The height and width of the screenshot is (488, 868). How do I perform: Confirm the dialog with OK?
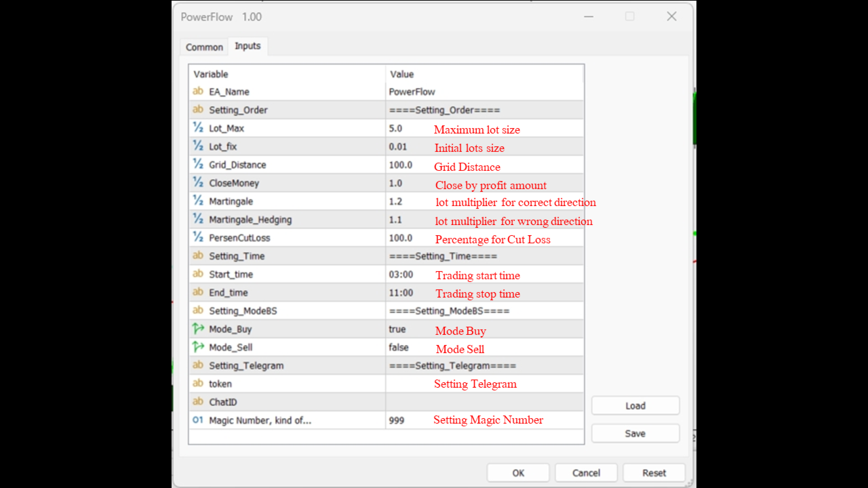[518, 473]
